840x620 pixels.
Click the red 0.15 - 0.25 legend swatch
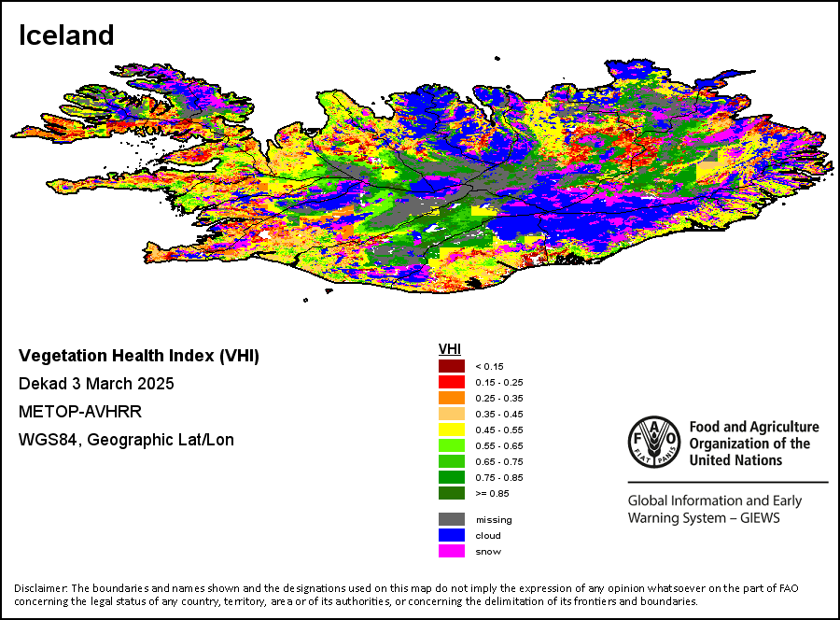[x=452, y=382]
